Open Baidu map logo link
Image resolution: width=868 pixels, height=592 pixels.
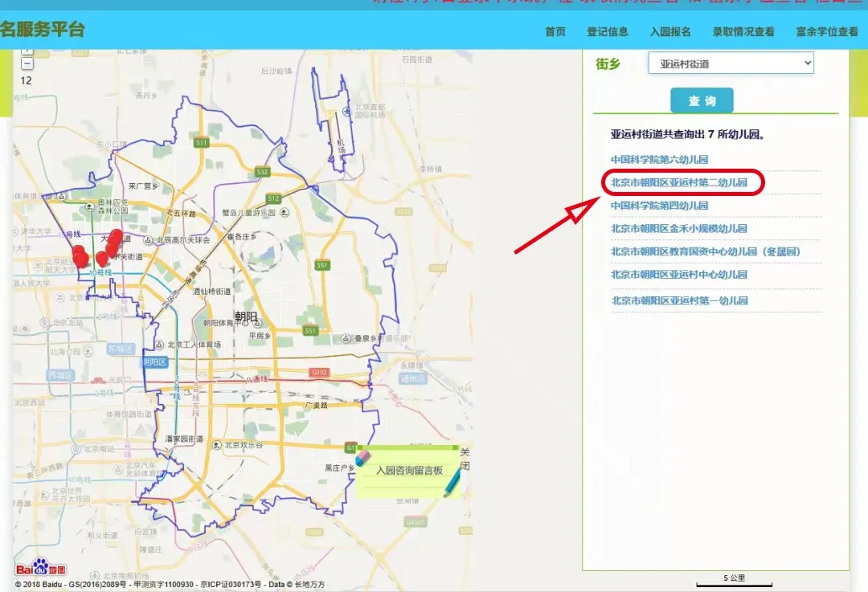click(40, 569)
